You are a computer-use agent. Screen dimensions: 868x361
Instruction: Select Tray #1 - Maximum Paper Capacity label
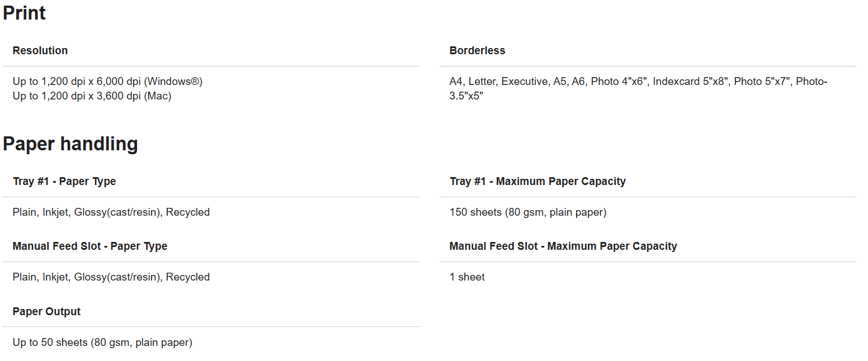(537, 181)
